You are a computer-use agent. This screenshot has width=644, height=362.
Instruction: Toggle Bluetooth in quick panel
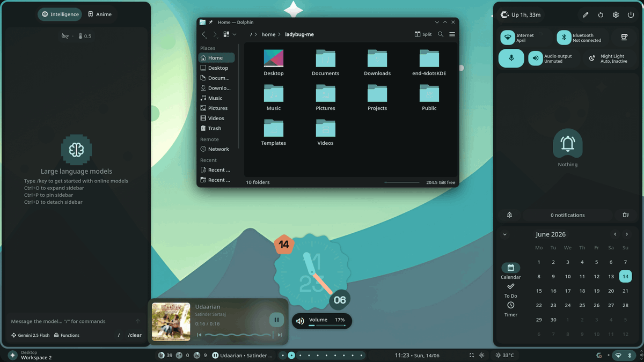click(x=564, y=38)
